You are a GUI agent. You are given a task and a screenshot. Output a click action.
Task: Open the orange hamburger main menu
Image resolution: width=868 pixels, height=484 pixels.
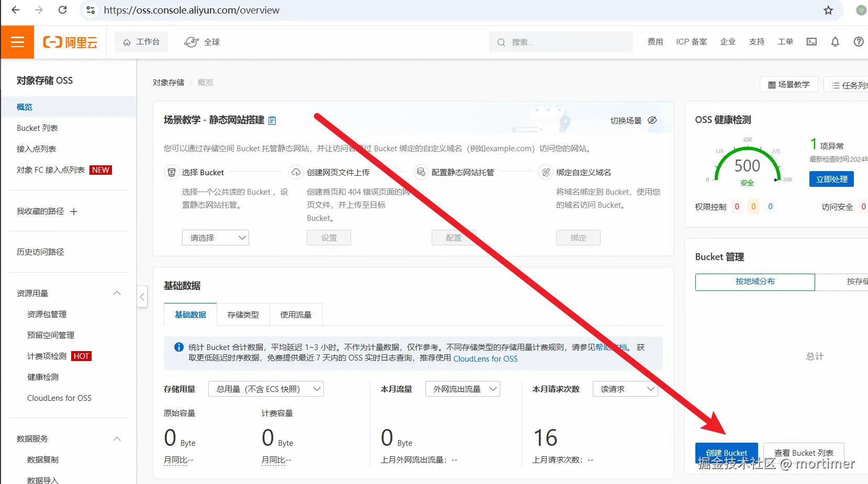point(17,42)
